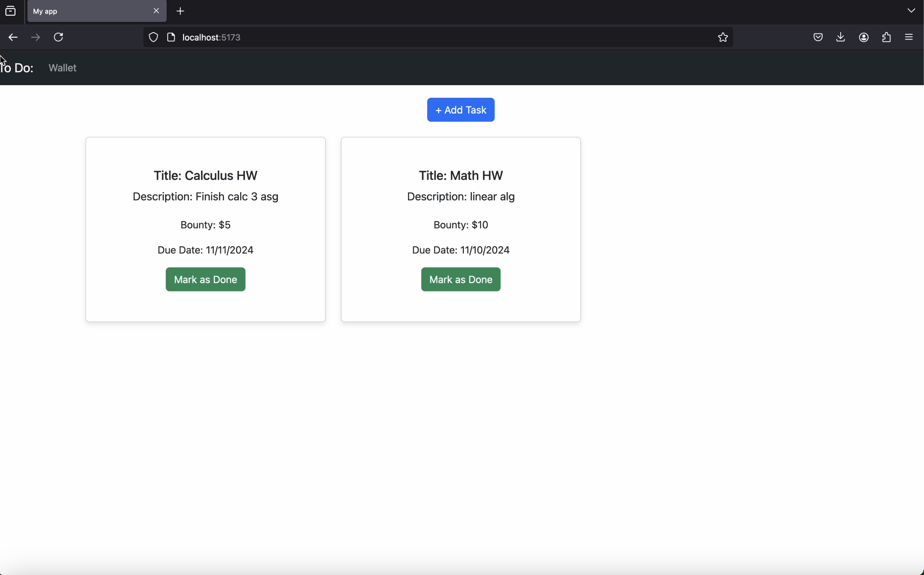Open the Save to Pocket icon
The image size is (924, 575).
818,37
